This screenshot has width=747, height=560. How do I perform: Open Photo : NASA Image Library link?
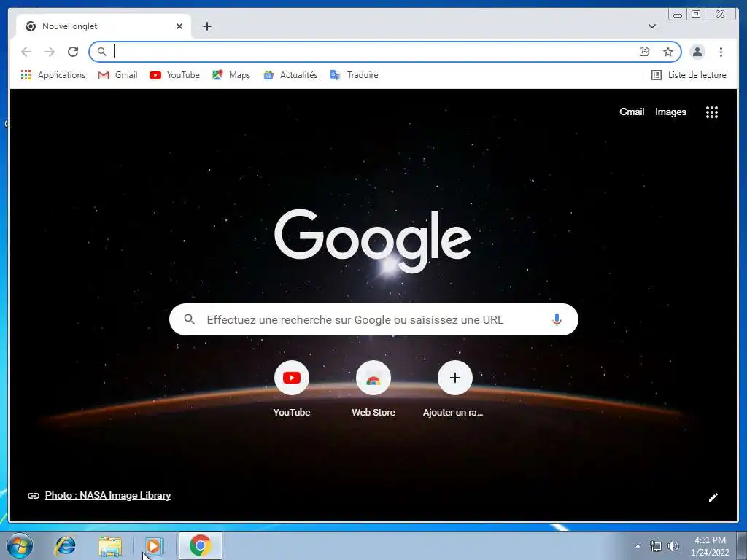tap(108, 495)
